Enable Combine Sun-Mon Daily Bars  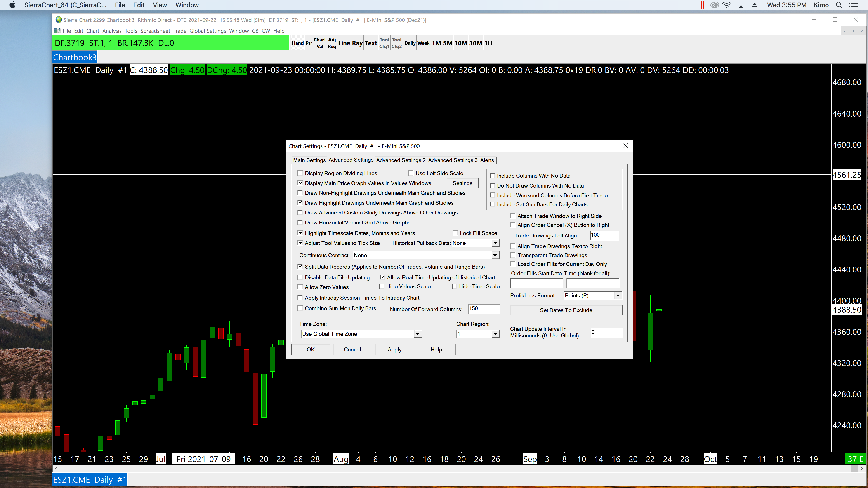(300, 308)
